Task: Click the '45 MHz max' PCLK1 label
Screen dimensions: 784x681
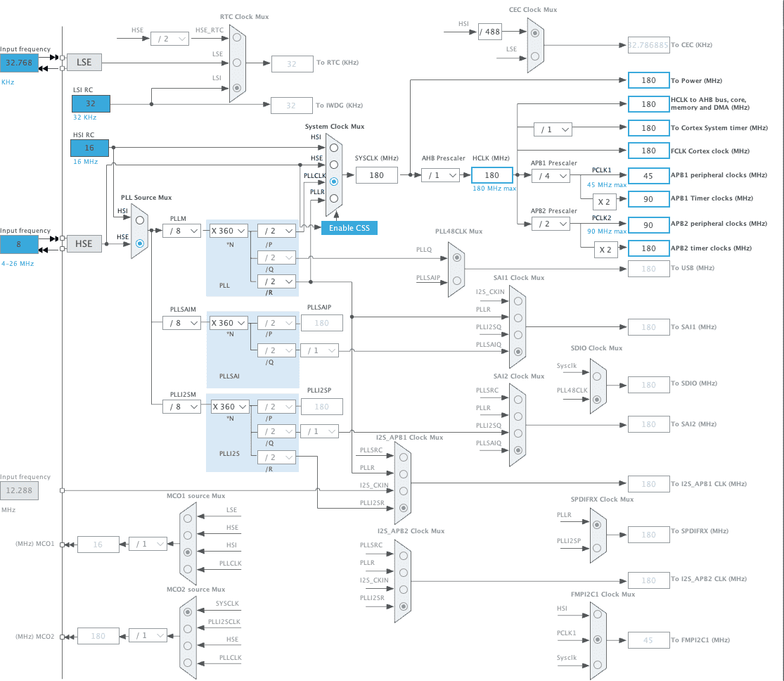Action: click(607, 185)
